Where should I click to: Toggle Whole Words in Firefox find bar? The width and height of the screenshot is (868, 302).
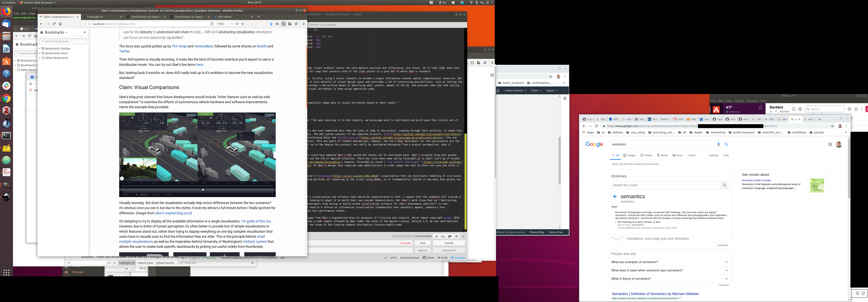point(165,263)
